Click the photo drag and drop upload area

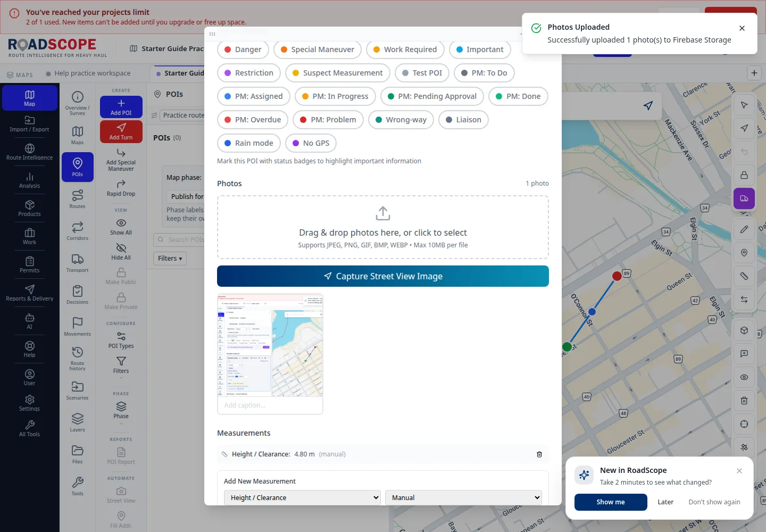pos(383,227)
